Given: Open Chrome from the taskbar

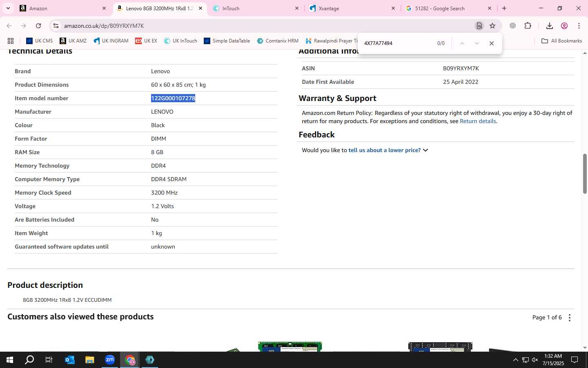Looking at the screenshot, I should click(x=130, y=360).
